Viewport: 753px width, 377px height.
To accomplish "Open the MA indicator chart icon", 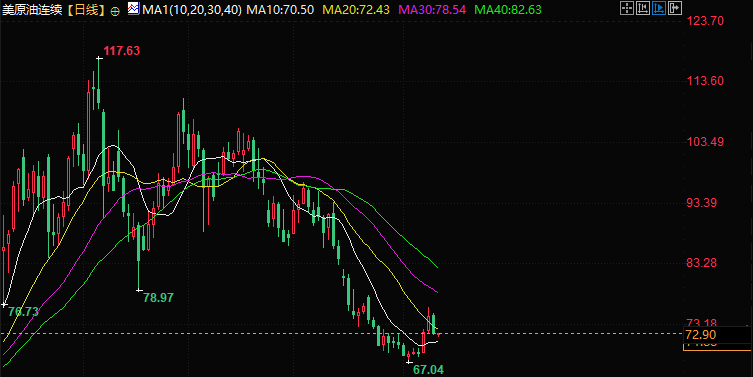I will pyautogui.click(x=134, y=8).
